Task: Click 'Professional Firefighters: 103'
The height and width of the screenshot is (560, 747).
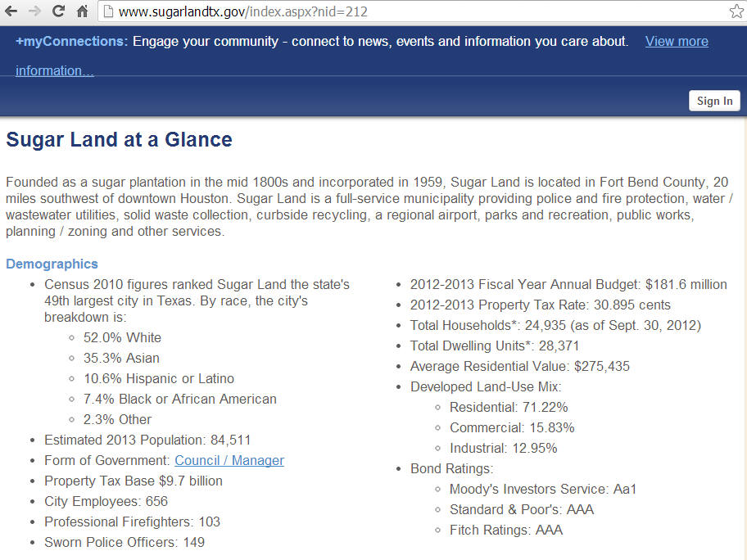Action: click(132, 522)
